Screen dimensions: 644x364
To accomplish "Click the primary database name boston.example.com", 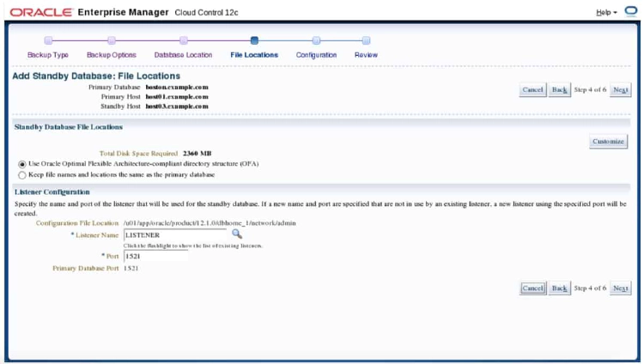I will 177,87.
